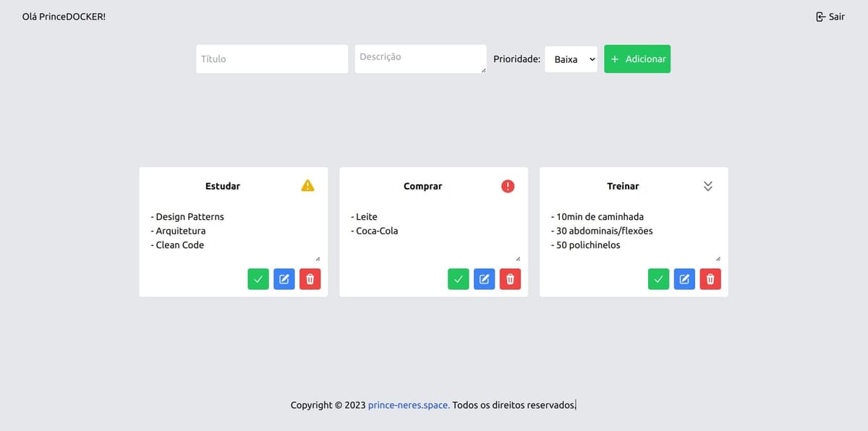
Task: Remove the Comprar task with trash icon
Action: pyautogui.click(x=510, y=279)
